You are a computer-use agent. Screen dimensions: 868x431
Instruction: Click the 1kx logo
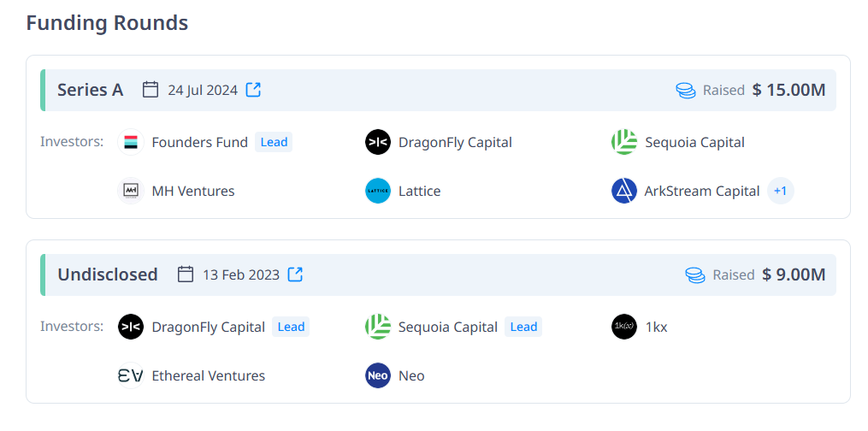pos(624,327)
